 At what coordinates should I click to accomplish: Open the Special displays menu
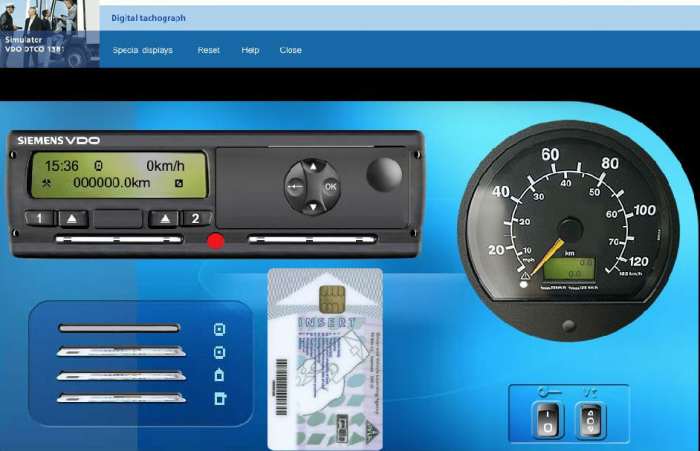[142, 50]
